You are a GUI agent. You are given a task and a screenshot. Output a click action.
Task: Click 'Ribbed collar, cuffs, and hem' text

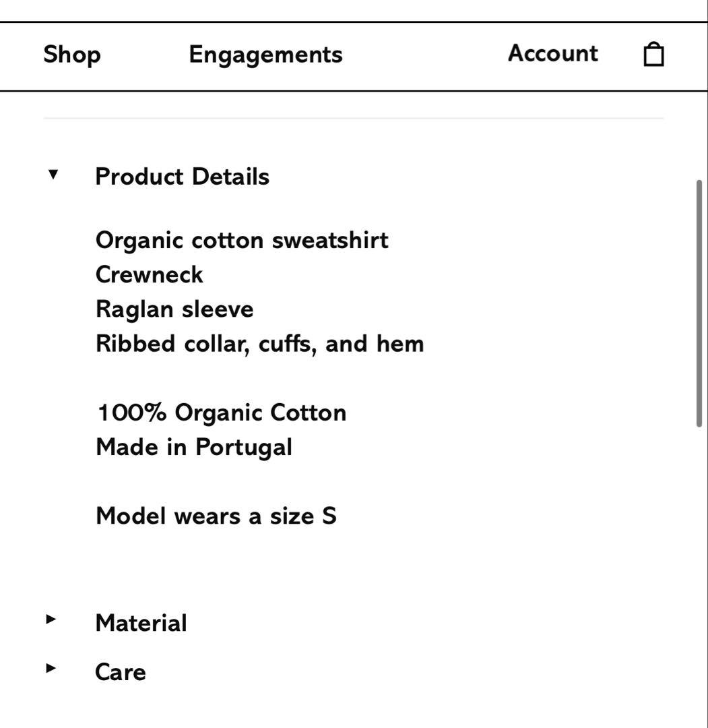pyautogui.click(x=259, y=344)
